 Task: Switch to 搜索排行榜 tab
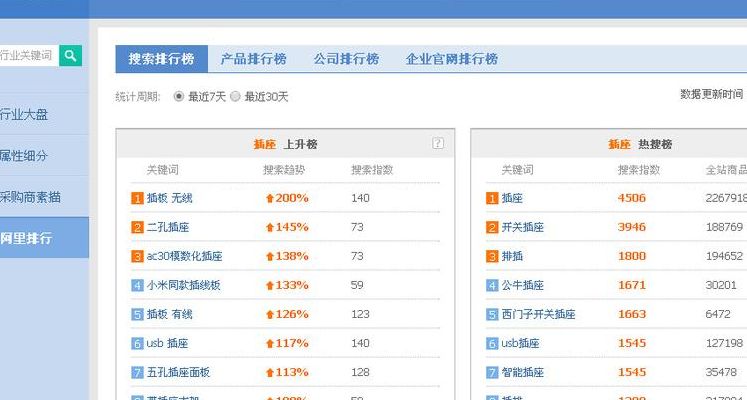click(x=162, y=59)
